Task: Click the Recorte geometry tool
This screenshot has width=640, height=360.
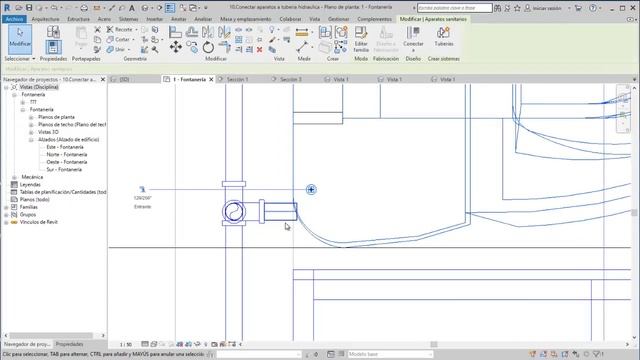Action: point(119,29)
